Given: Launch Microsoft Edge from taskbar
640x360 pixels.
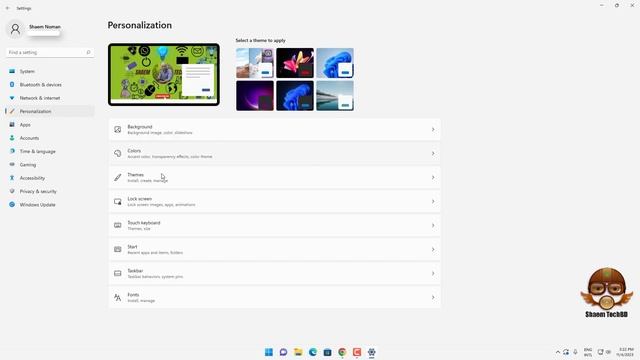Looking at the screenshot, I should [x=313, y=352].
